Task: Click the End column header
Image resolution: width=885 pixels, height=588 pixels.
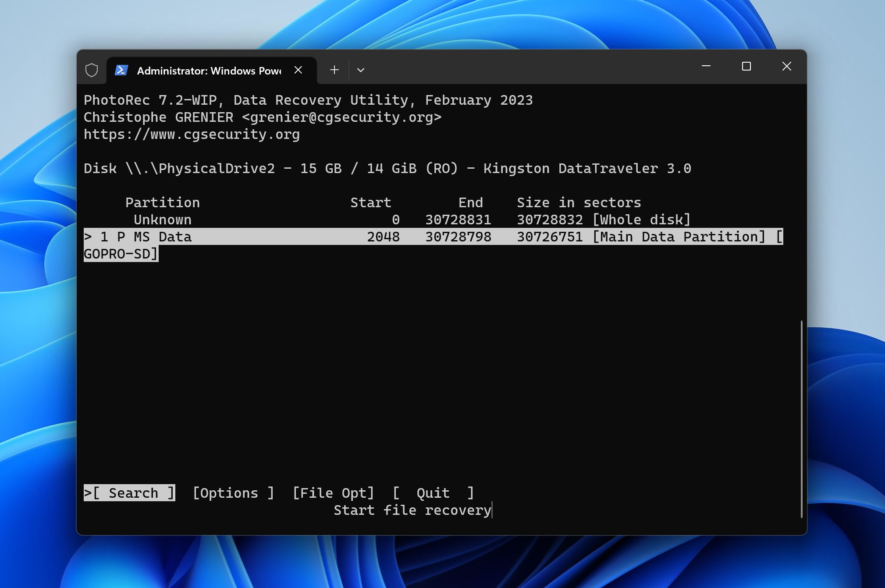Action: tap(471, 202)
